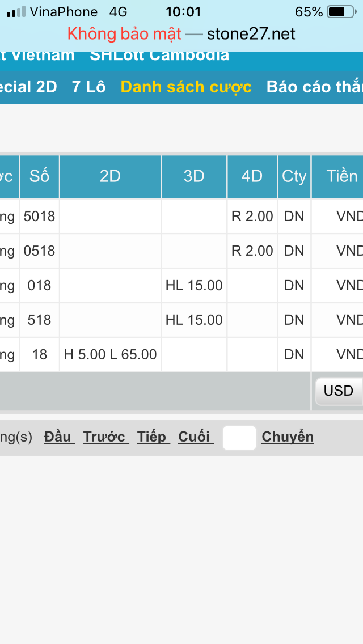The width and height of the screenshot is (363, 644).
Task: Tap the cellular signal bars icon
Action: click(16, 12)
